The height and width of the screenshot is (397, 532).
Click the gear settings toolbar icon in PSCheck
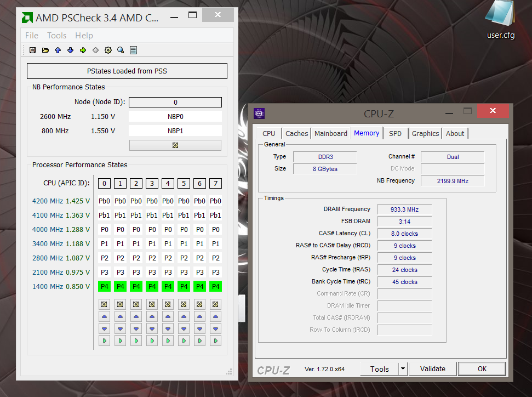pos(108,50)
